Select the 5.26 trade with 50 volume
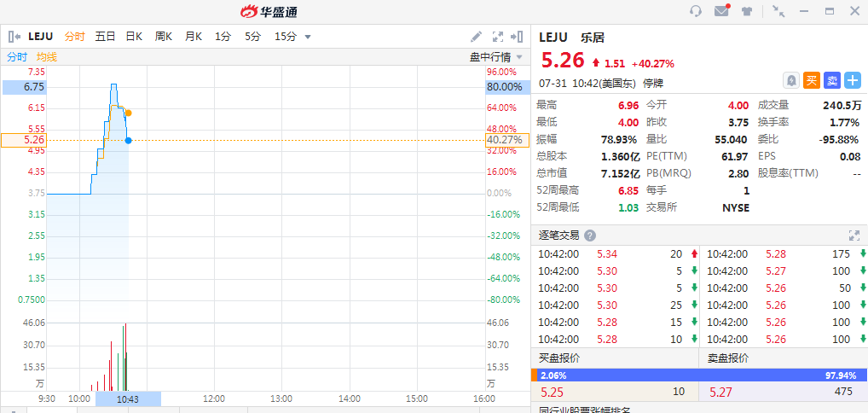 (x=784, y=288)
